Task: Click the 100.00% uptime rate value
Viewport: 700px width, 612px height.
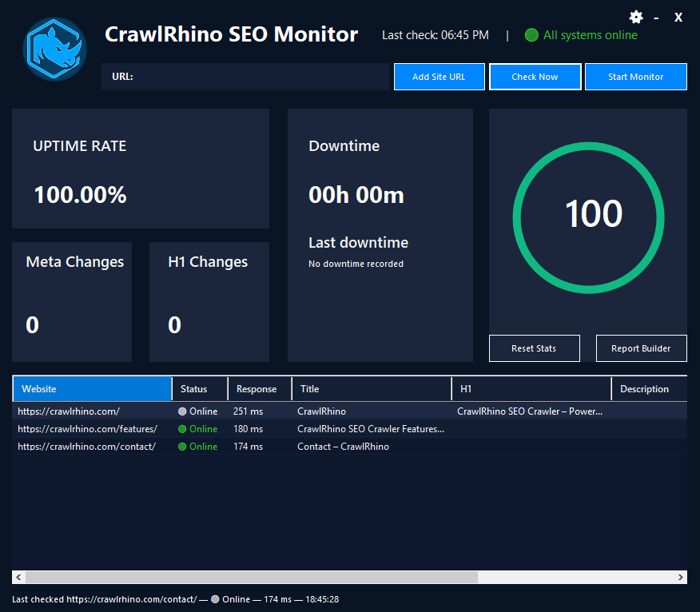Action: coord(81,195)
